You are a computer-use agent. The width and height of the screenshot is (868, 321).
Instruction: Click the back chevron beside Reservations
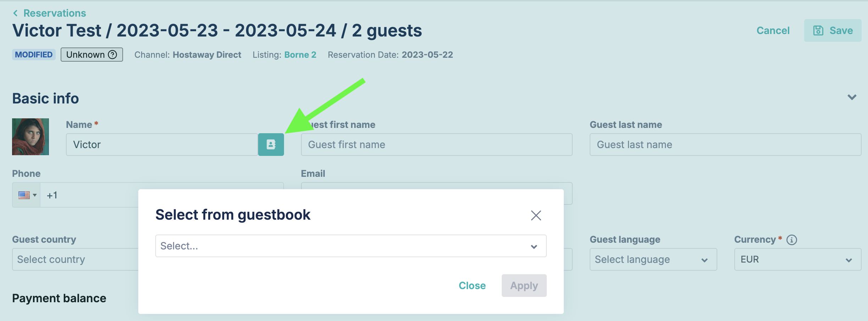pyautogui.click(x=15, y=13)
